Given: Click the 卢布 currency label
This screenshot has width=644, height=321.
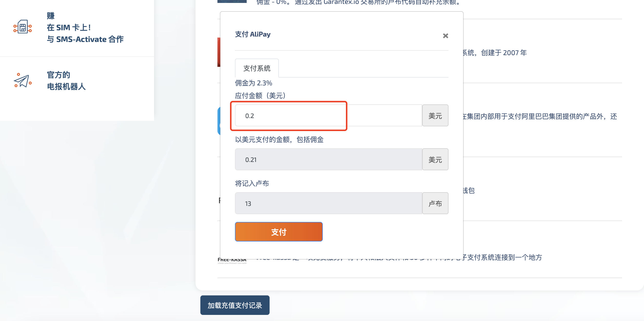Looking at the screenshot, I should click(435, 203).
